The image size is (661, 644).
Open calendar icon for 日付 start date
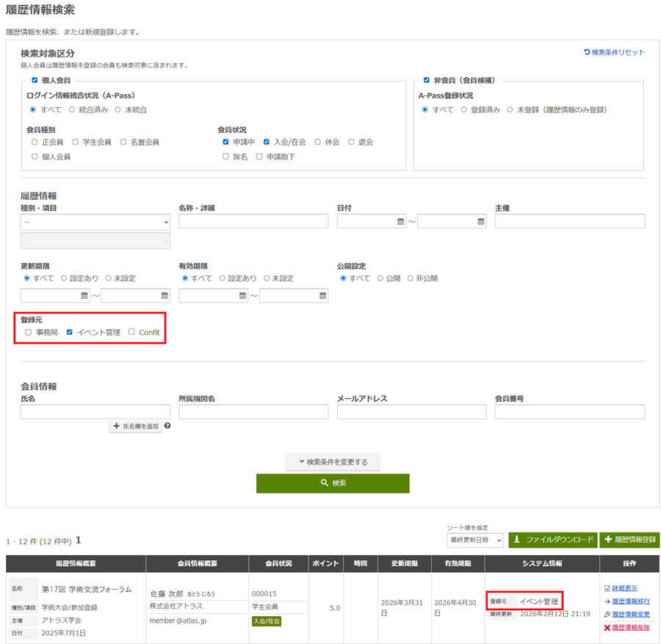tap(401, 221)
